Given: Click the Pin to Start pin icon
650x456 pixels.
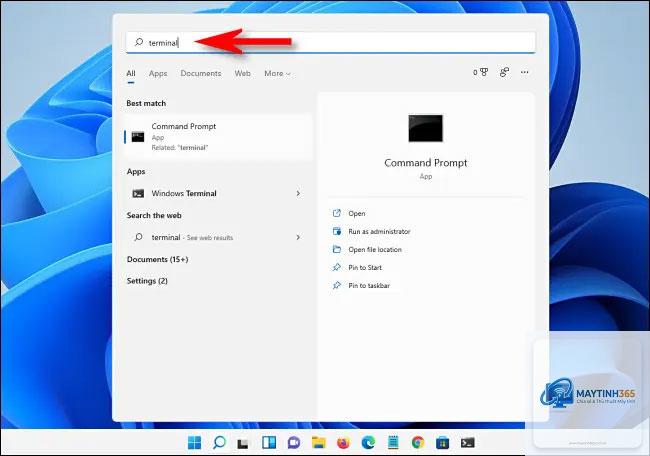Looking at the screenshot, I should pos(337,267).
